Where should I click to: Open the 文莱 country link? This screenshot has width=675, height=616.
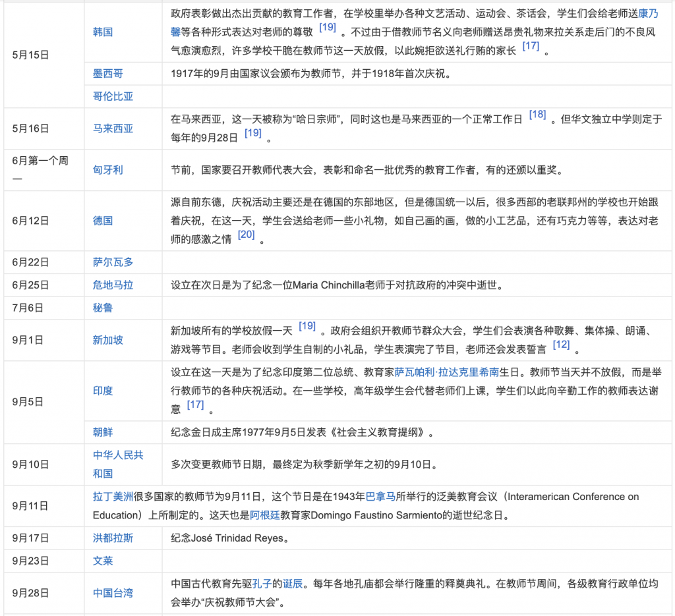coord(102,561)
